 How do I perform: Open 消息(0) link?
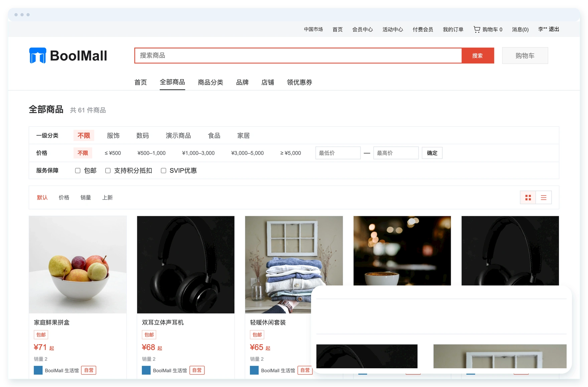click(x=520, y=29)
